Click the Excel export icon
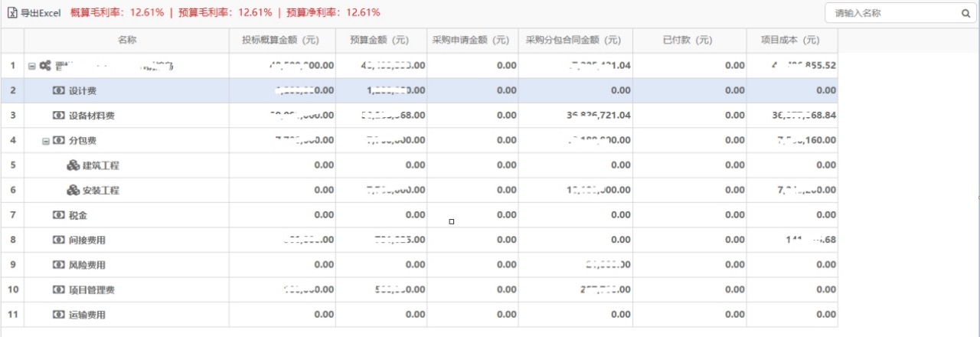This screenshot has height=337, width=980. (12, 13)
